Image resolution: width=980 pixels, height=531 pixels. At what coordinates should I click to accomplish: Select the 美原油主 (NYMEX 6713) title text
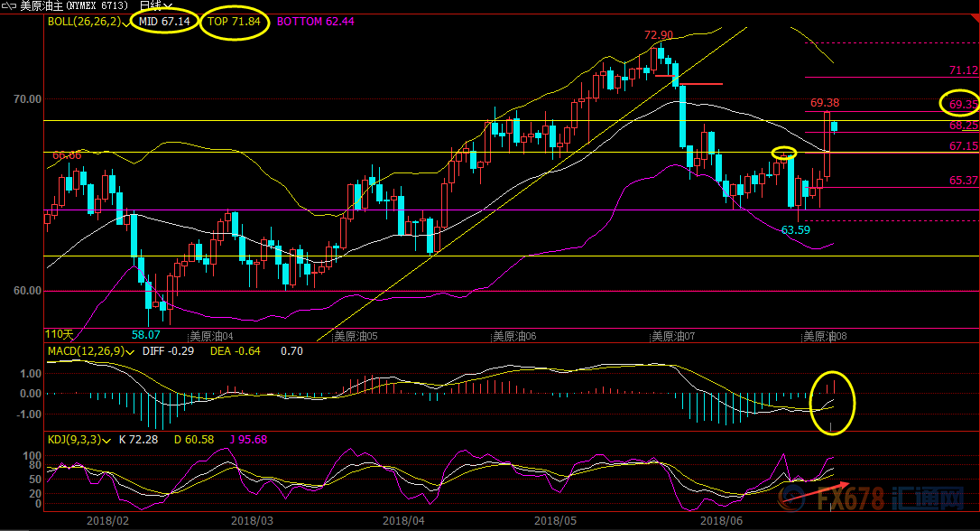click(x=74, y=6)
